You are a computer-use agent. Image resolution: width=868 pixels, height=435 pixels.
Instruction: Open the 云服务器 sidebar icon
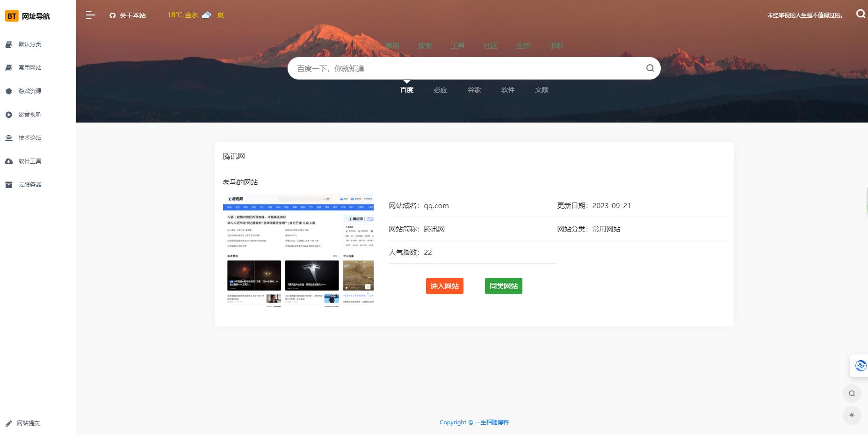[x=8, y=184]
